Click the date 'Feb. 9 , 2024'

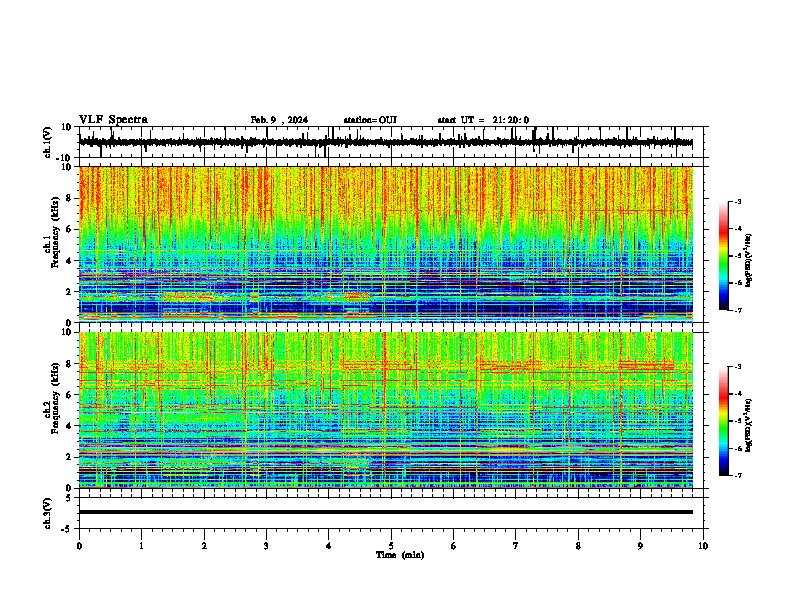(x=279, y=120)
